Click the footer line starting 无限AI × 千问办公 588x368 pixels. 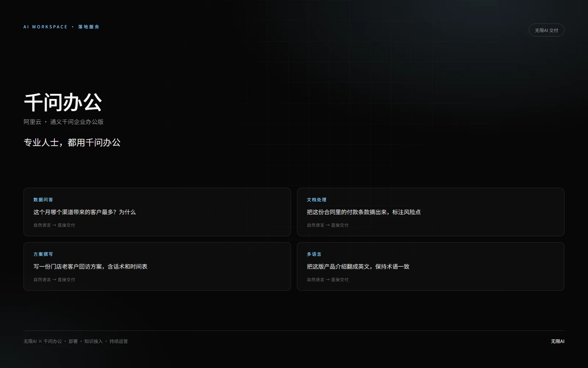[76, 342]
